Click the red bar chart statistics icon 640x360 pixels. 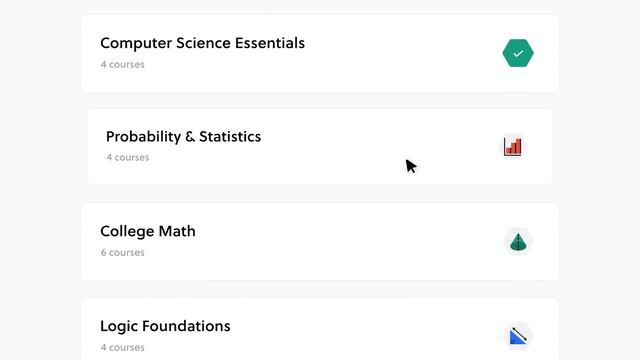513,147
